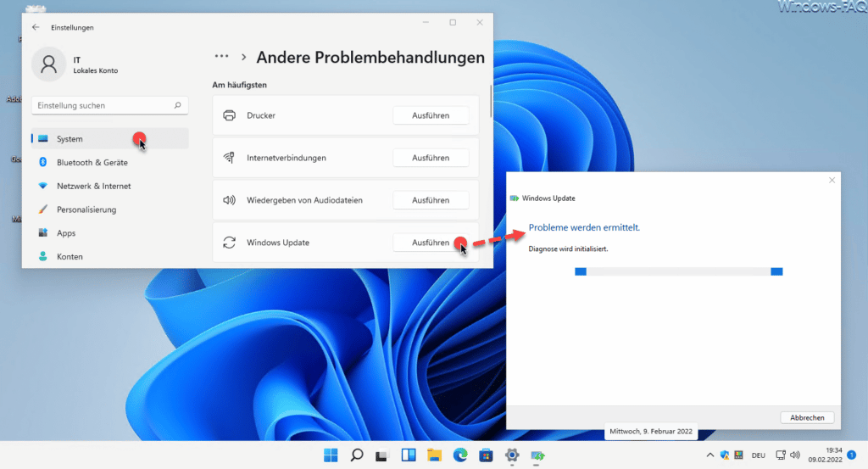Open the taskbar clock and date
Image resolution: width=868 pixels, height=469 pixels.
pyautogui.click(x=825, y=455)
